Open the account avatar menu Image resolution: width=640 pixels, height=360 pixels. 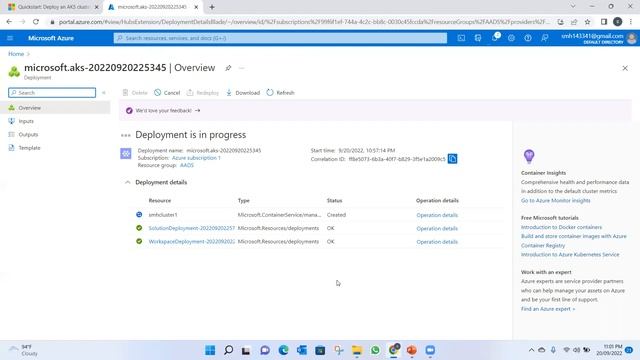pos(631,38)
